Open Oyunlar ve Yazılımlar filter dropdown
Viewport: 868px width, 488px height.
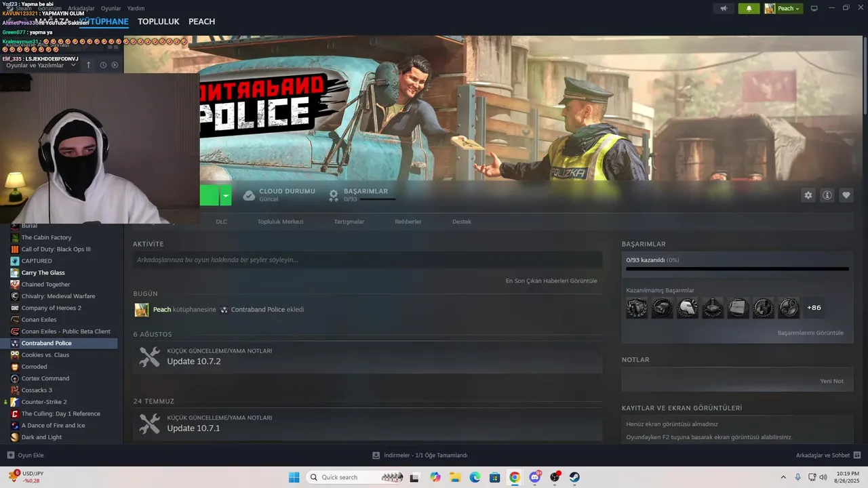pyautogui.click(x=41, y=65)
